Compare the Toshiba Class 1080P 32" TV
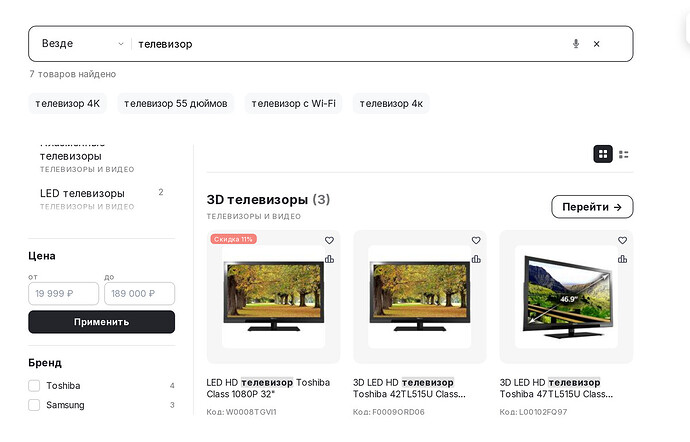Screen dimensions: 690x442 point(329,259)
